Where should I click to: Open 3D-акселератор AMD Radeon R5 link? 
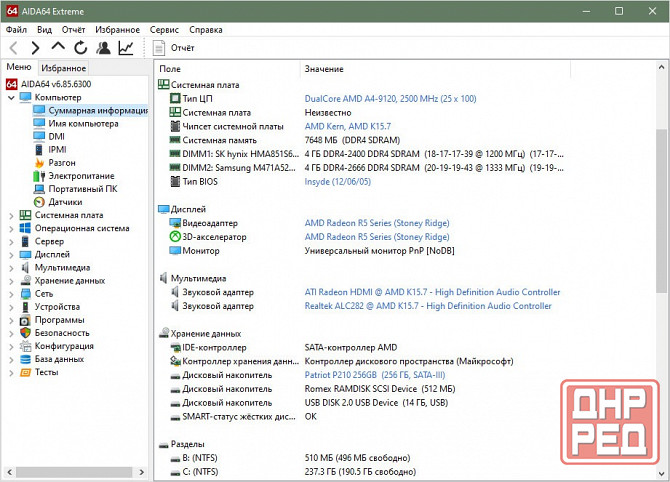click(377, 237)
